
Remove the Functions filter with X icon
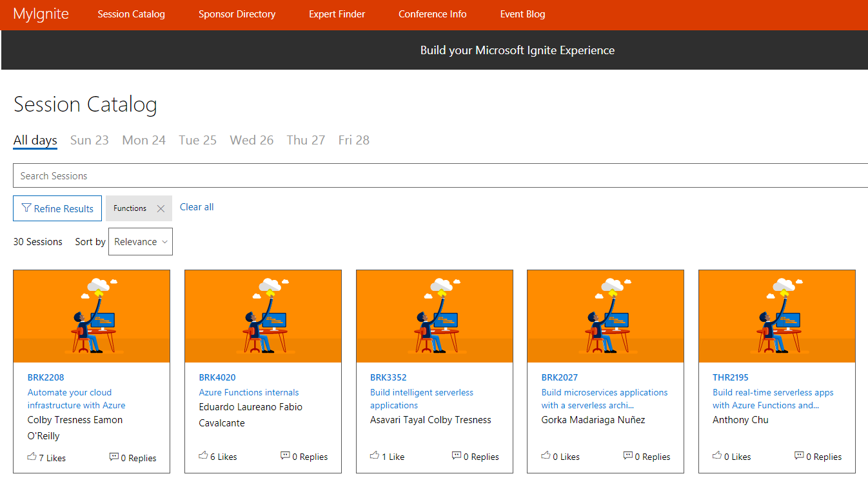[161, 208]
